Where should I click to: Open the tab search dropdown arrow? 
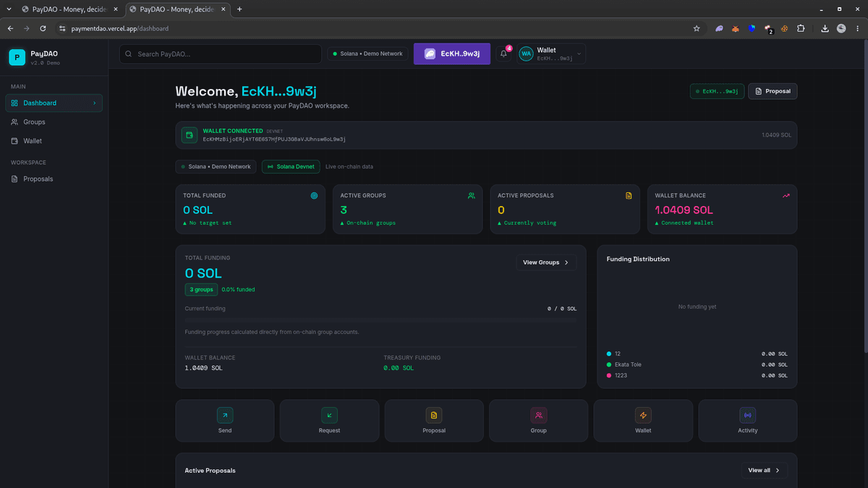tap(9, 9)
